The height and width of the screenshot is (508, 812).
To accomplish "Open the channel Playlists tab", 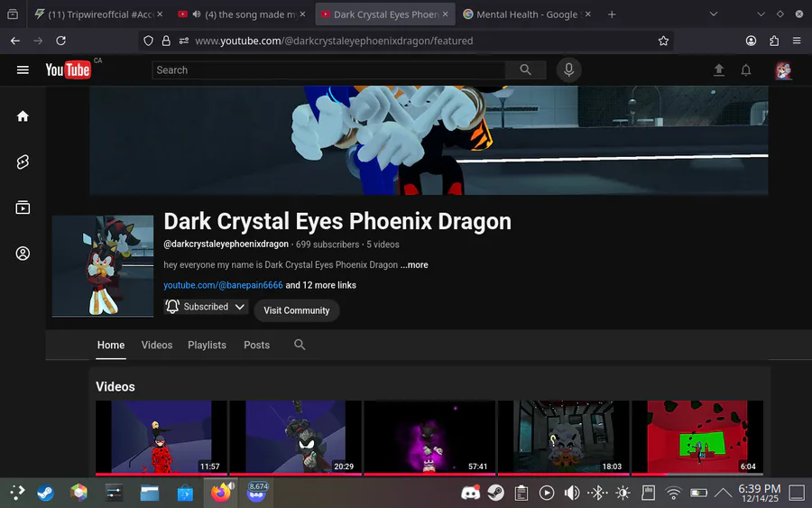I will pos(207,345).
